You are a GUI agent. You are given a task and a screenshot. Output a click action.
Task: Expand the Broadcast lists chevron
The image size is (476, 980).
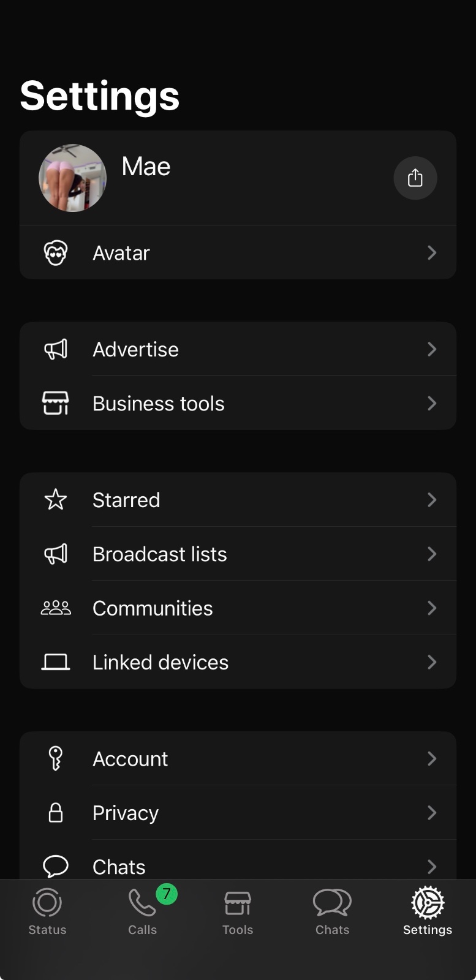[432, 554]
